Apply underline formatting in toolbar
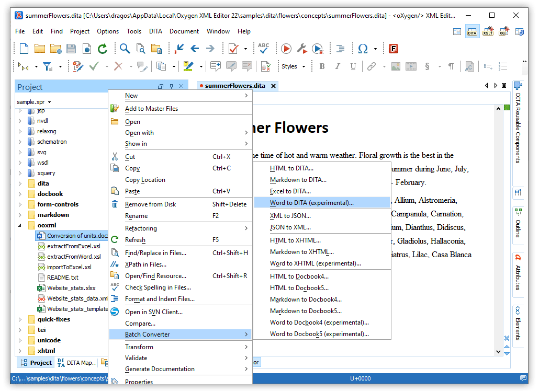This screenshot has width=539, height=392. coord(353,66)
